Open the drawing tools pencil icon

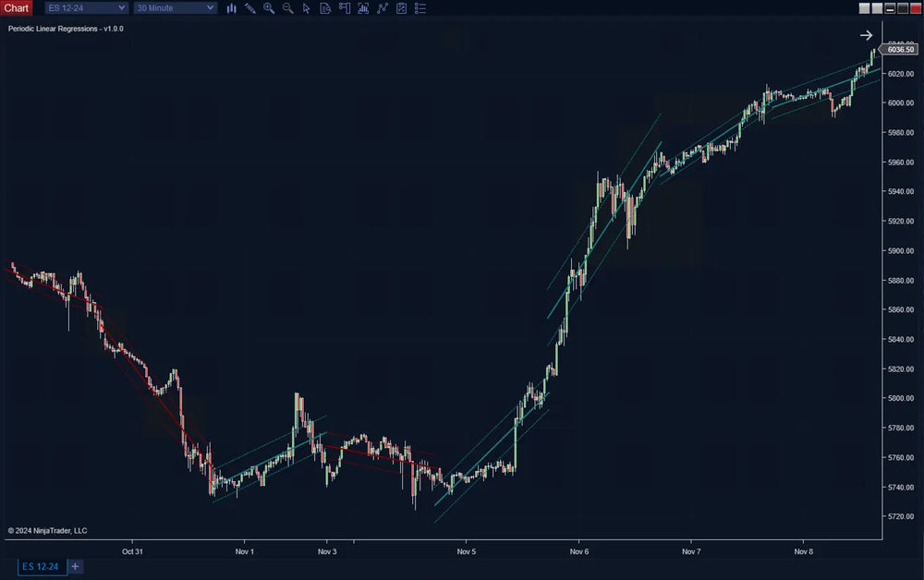click(x=249, y=8)
